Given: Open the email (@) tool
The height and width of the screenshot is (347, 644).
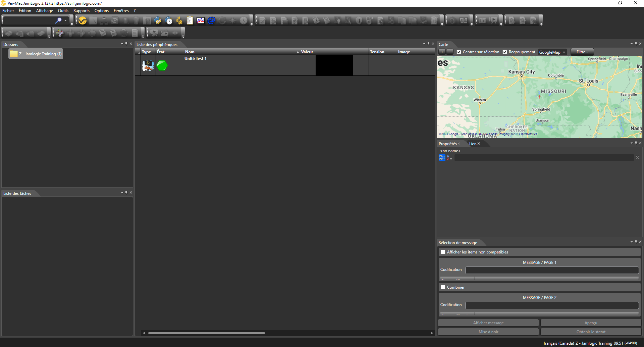Looking at the screenshot, I should [211, 20].
